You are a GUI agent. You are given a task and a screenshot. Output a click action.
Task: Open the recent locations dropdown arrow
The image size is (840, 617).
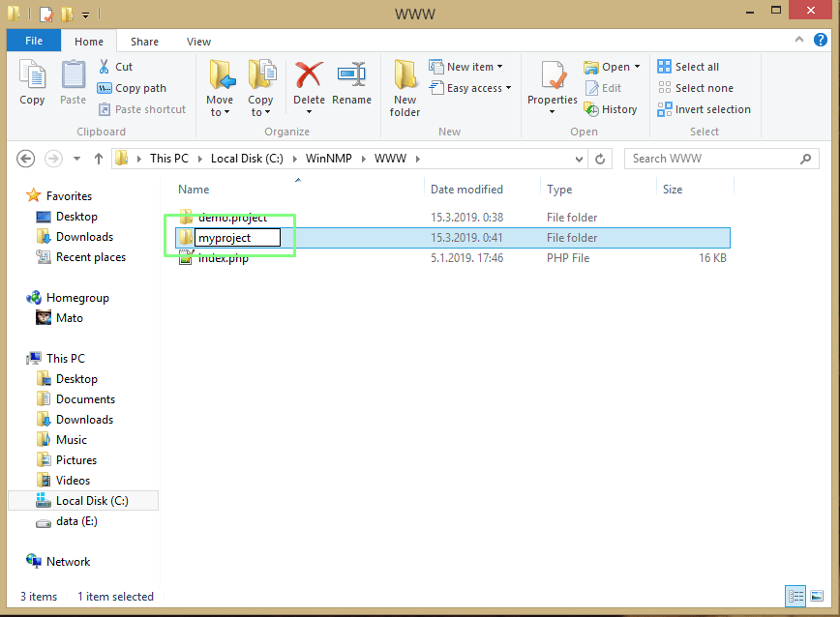coord(76,159)
